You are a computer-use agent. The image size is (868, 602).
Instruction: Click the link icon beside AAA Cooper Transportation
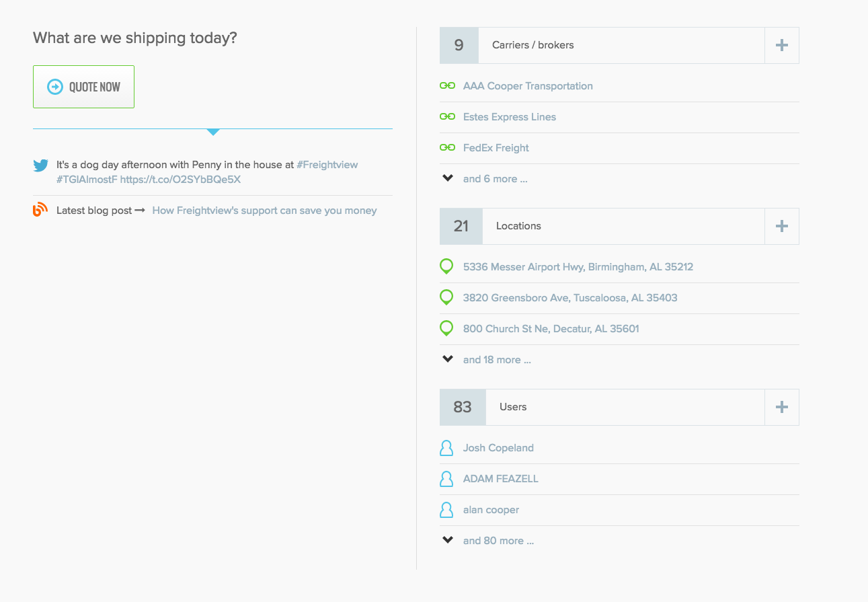coord(447,86)
